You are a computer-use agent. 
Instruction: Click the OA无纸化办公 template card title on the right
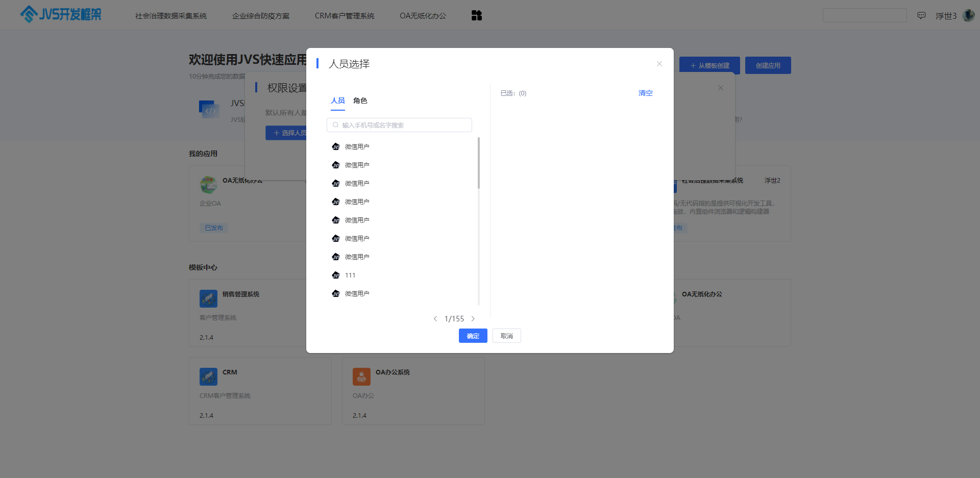pyautogui.click(x=702, y=294)
